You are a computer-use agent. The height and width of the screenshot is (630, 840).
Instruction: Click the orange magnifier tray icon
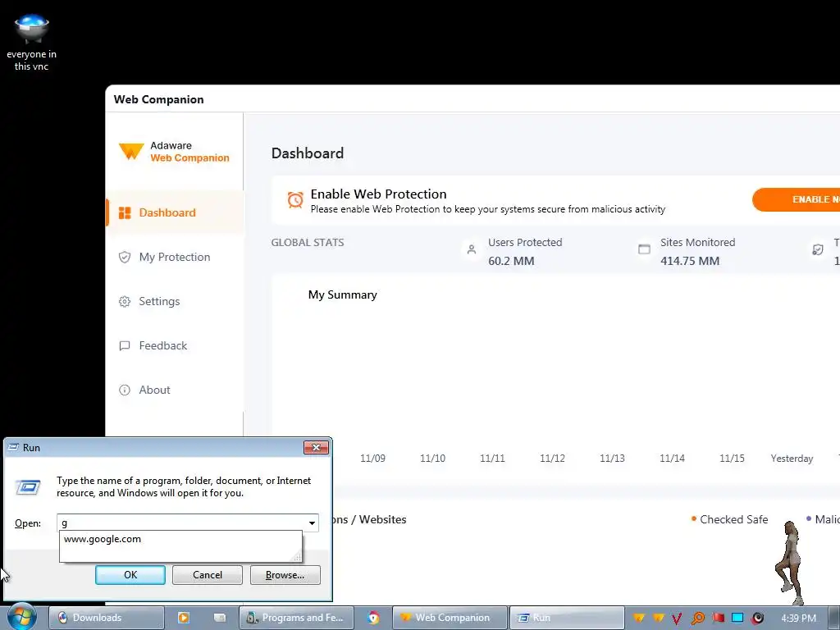[697, 619]
